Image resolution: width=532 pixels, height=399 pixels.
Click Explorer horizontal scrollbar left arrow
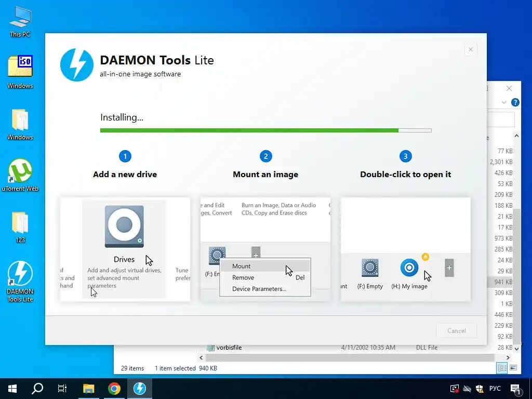(201, 357)
